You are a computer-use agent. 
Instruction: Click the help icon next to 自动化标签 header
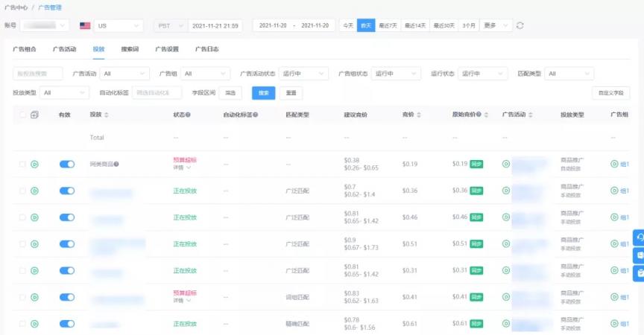click(x=255, y=115)
